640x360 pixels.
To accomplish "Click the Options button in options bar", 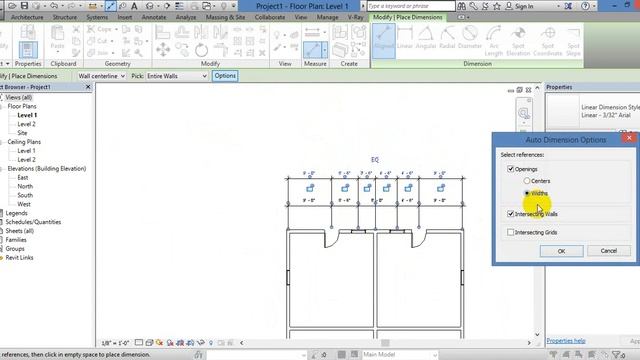I will (225, 76).
